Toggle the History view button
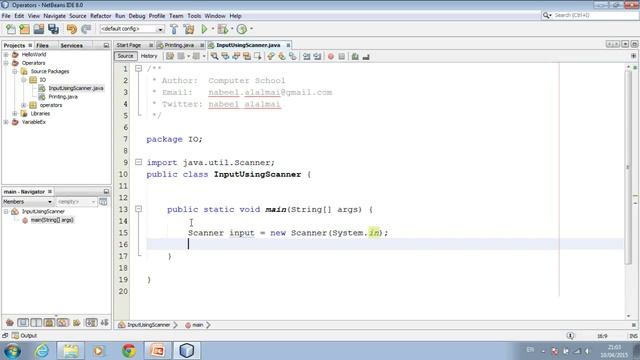The width and height of the screenshot is (640, 360). click(x=149, y=56)
